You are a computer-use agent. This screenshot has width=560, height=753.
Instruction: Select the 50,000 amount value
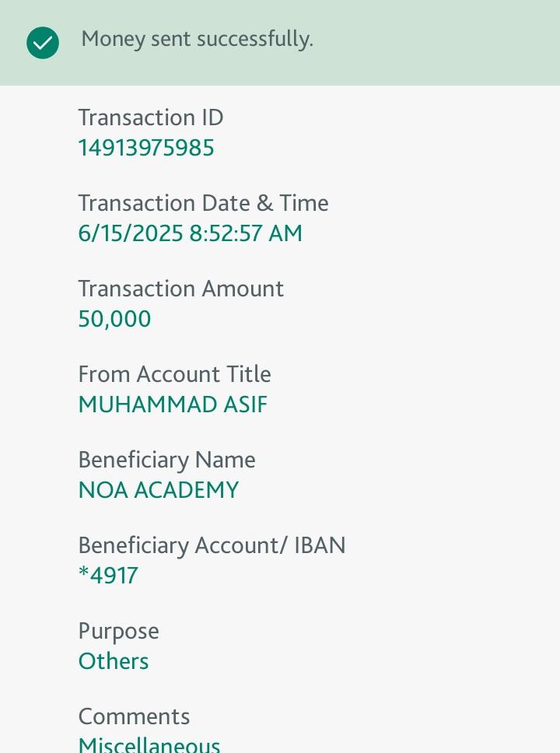click(114, 319)
